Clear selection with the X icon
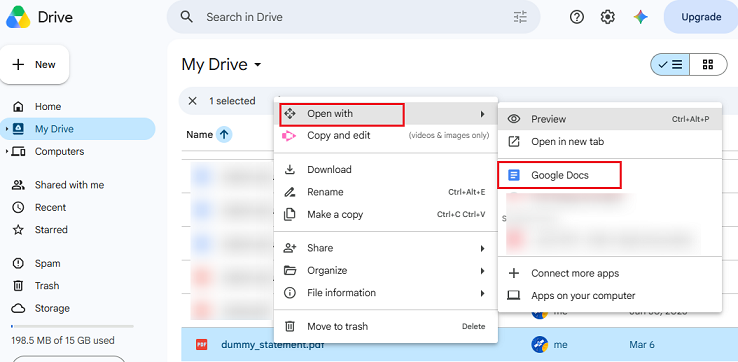Screen dimensions: 738x362 [192, 101]
